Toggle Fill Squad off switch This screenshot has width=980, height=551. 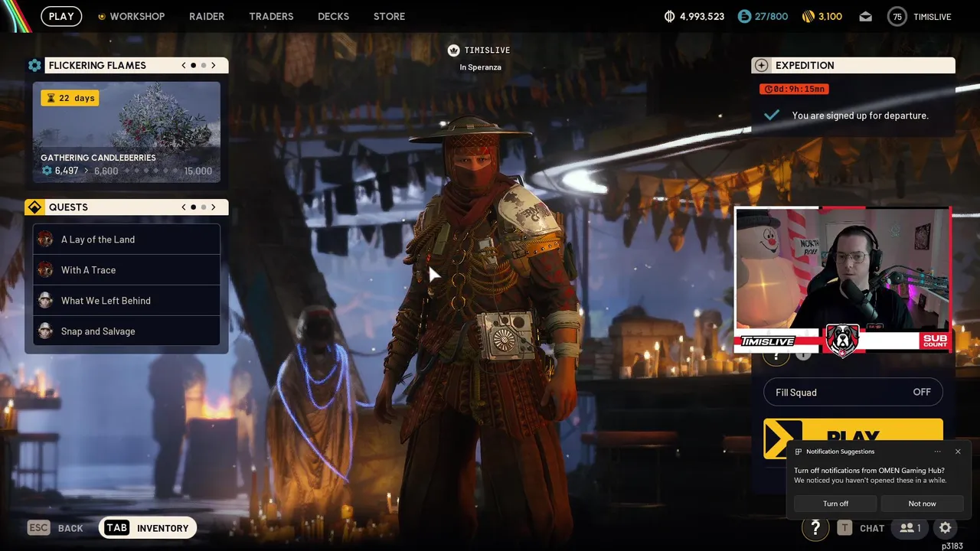(x=853, y=393)
